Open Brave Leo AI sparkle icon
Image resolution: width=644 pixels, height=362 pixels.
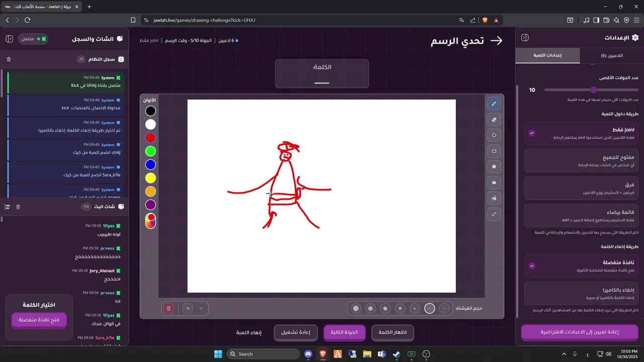616,20
